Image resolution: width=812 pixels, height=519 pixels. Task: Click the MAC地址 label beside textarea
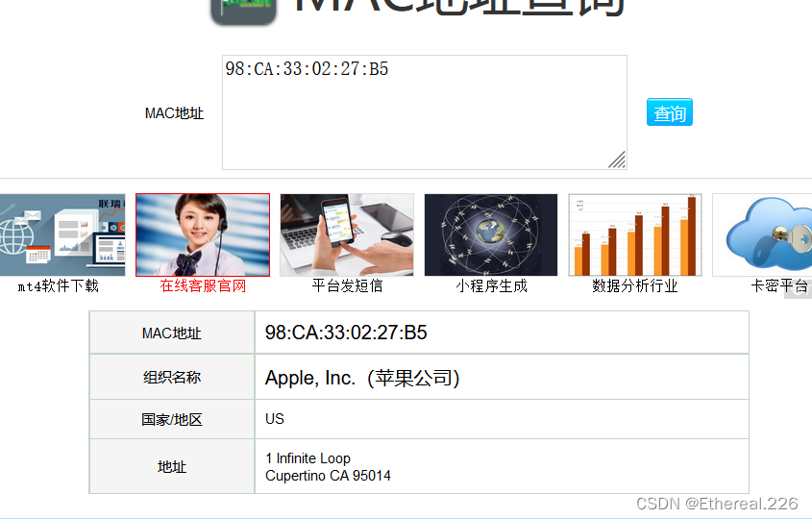(174, 112)
